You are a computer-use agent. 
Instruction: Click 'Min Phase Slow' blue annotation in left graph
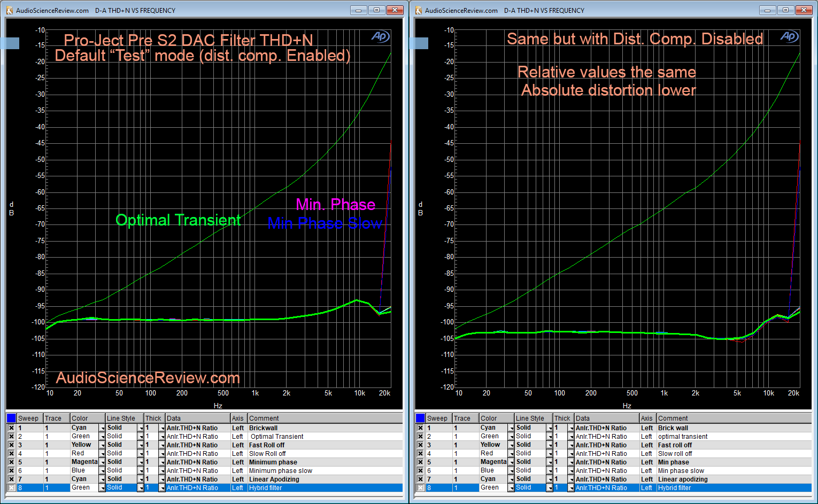[x=325, y=223]
